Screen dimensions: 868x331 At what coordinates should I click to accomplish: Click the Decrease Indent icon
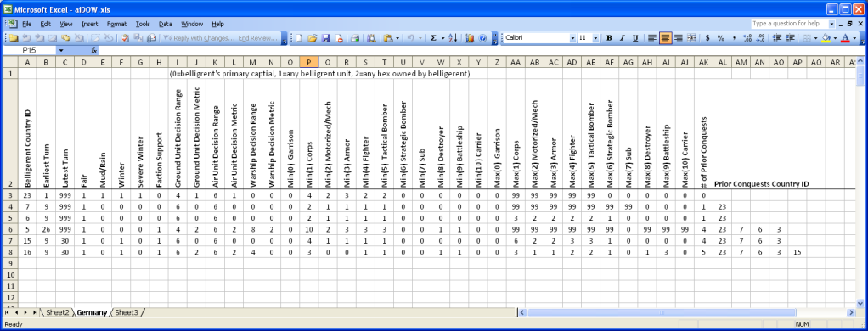pos(777,38)
